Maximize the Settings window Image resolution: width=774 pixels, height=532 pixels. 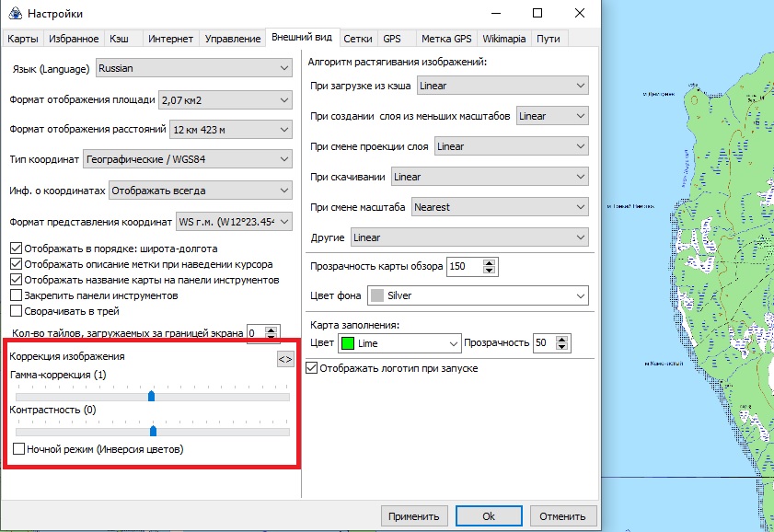(537, 13)
